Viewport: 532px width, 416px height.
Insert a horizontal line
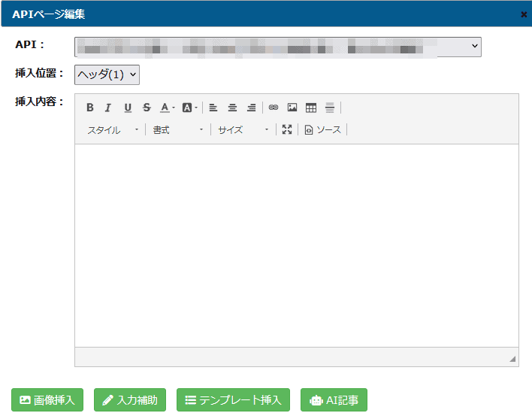click(330, 108)
